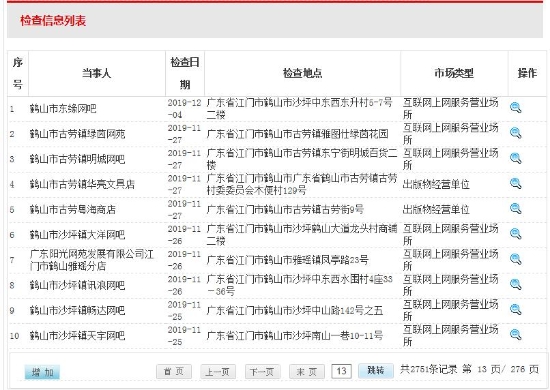The image size is (550, 390).
Task: Select party name 鹤山市沙坪镇畅达网吧
Action: tap(78, 310)
